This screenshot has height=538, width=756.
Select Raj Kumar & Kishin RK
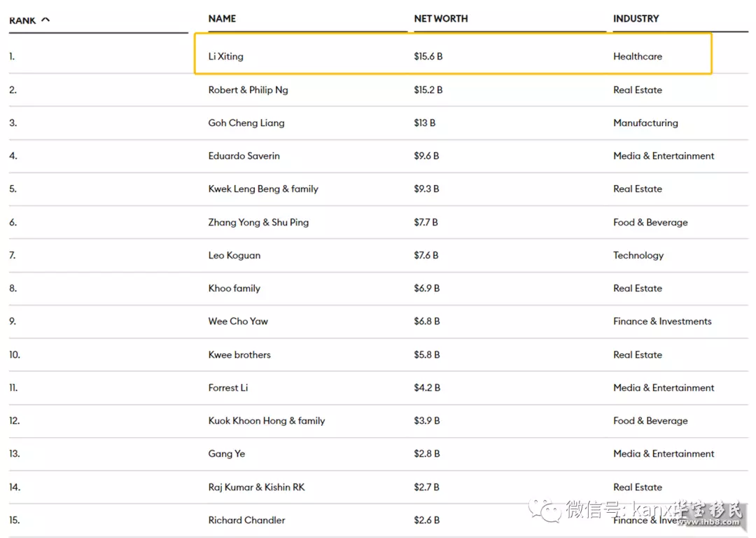(256, 488)
